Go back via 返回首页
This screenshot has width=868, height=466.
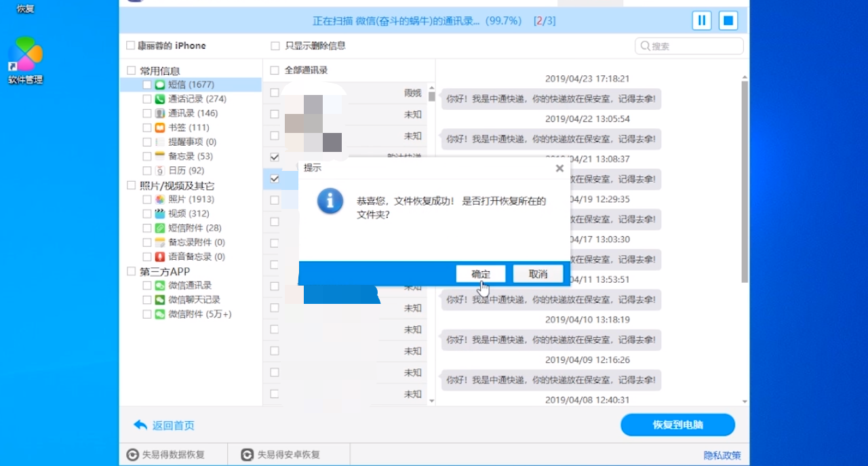165,425
